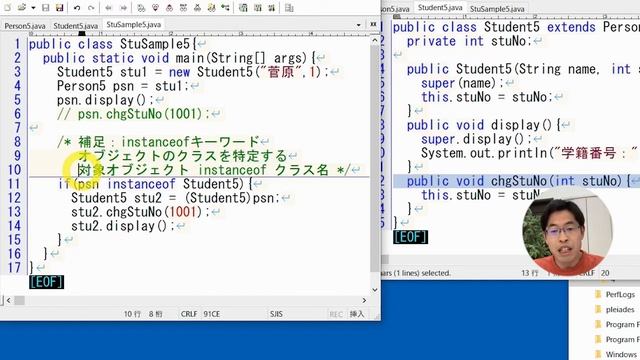This screenshot has width=640, height=360.
Task: Click the Replace toolbar icon
Action: tap(184, 7)
